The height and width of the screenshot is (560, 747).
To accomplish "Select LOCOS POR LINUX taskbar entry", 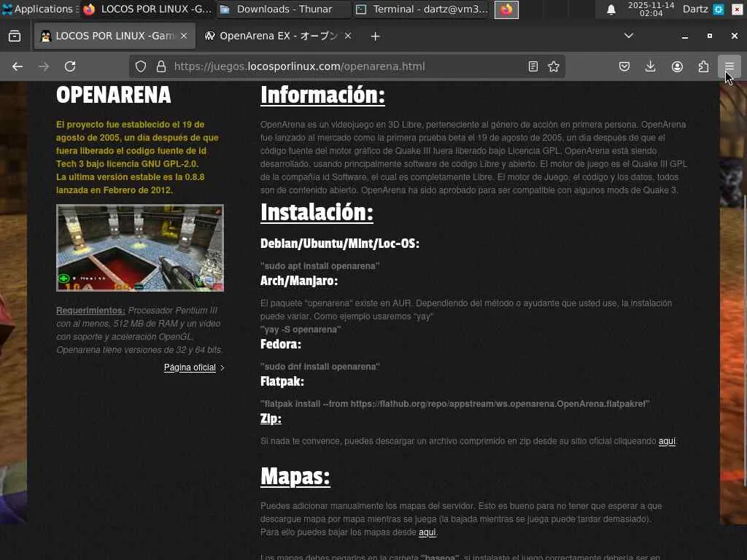I will [147, 9].
